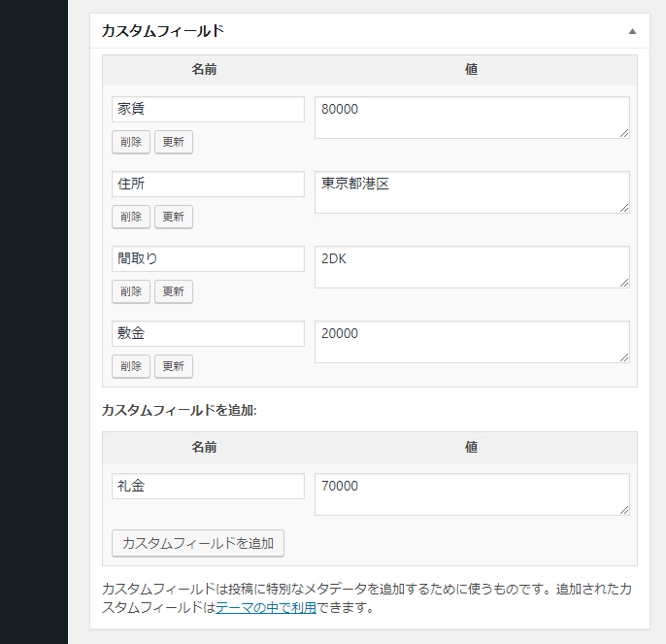666x644 pixels.
Task: Click the カスタムフィールドを追加 button
Action: click(198, 543)
